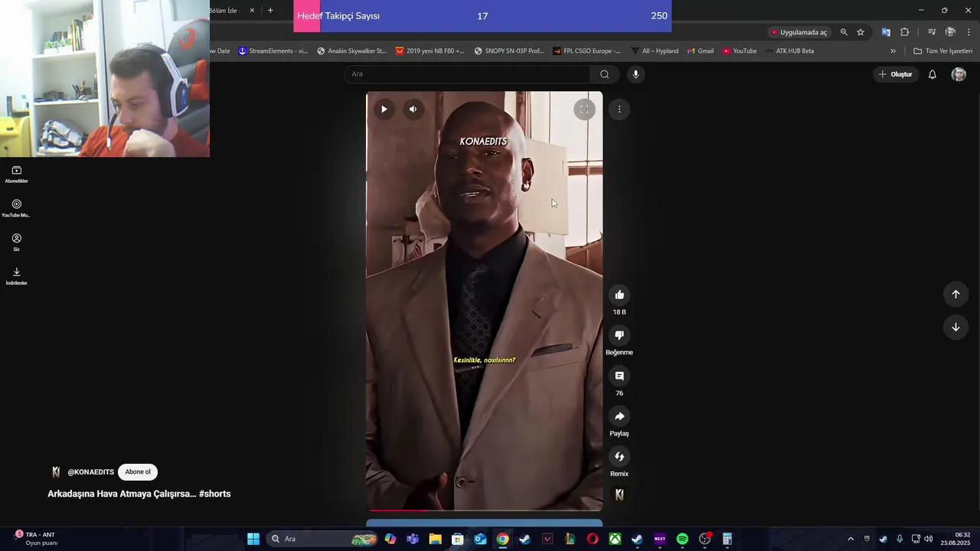Open the ATK HUB Beta bookmark
Image resolution: width=980 pixels, height=551 pixels.
[789, 51]
